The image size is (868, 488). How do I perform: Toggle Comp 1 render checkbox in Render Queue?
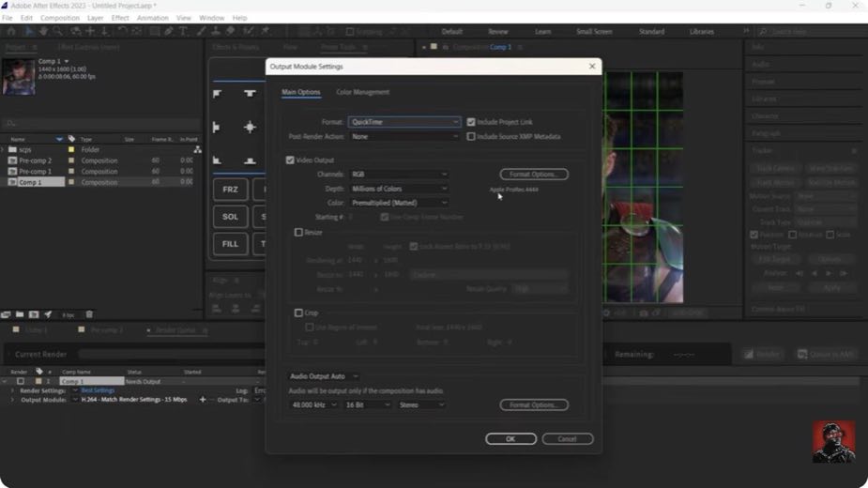21,381
